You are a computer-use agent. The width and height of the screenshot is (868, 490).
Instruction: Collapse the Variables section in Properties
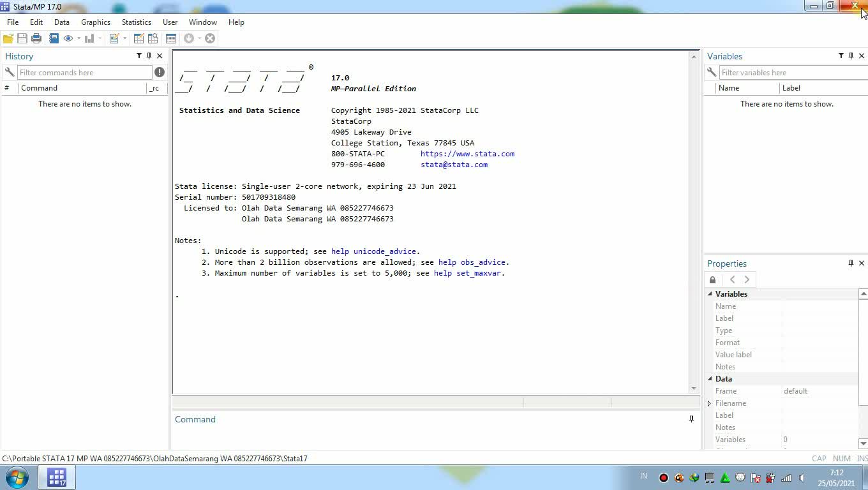tap(710, 294)
